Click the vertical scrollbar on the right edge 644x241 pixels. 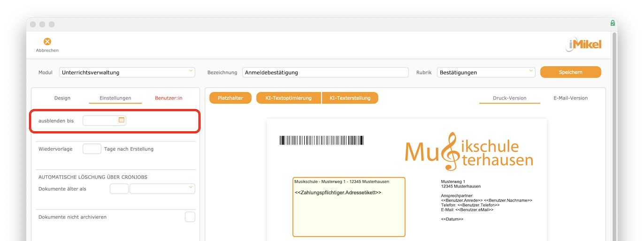point(614,136)
